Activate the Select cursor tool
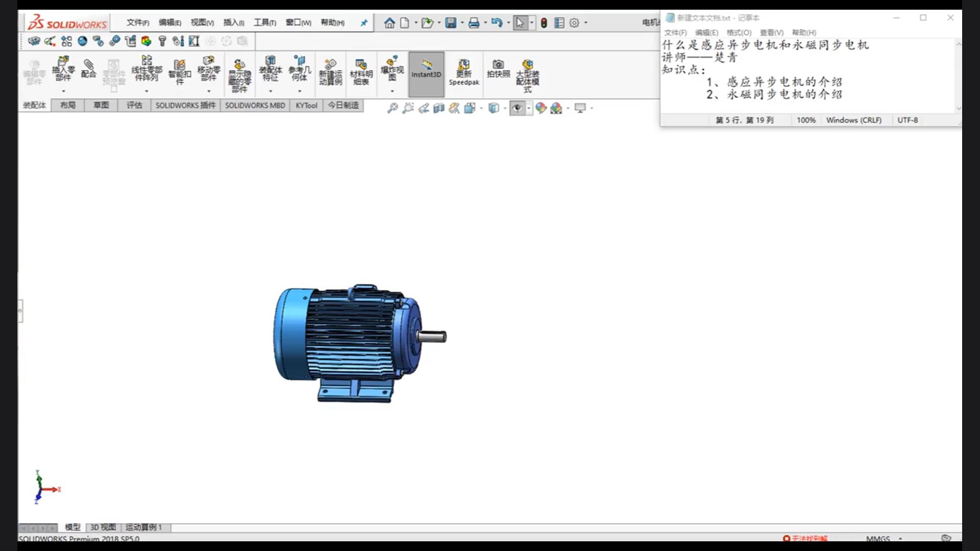 520,23
